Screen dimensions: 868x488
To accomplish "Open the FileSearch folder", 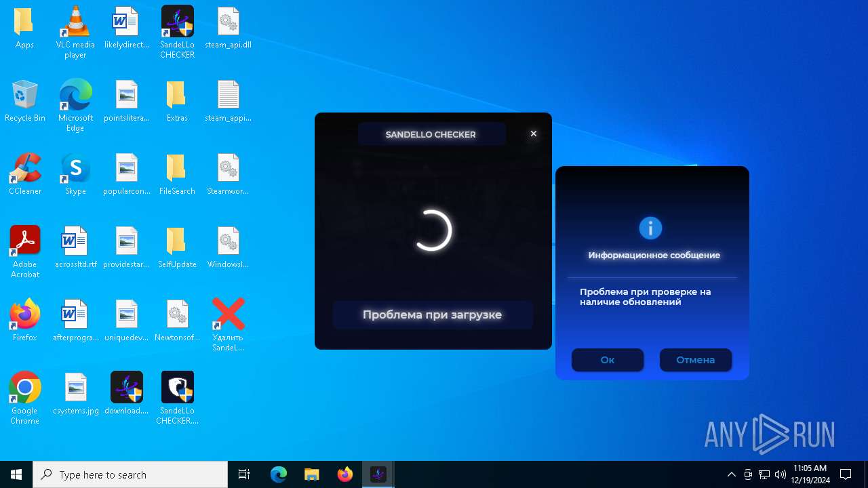I will coord(177,174).
